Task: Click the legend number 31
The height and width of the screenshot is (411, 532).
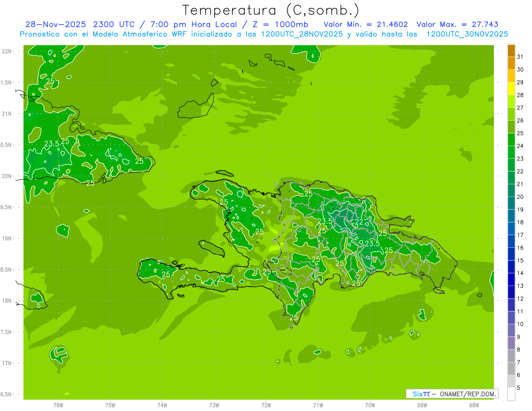Action: 520,57
